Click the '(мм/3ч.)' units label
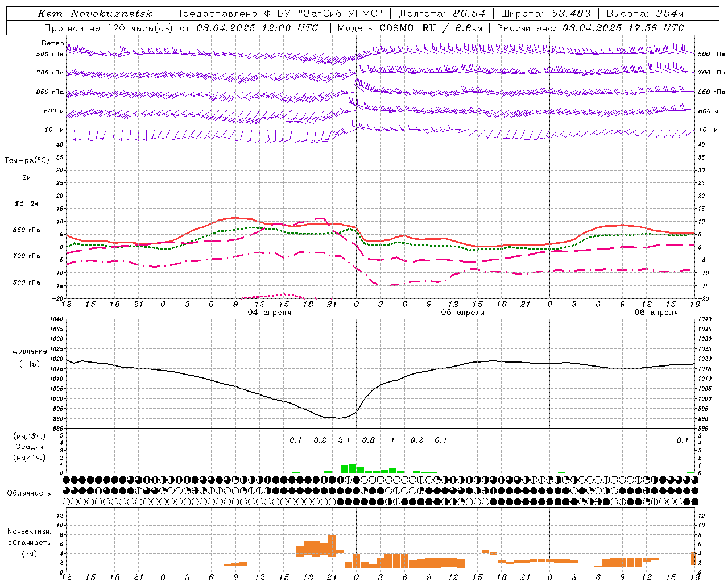The image size is (728, 582). click(30, 436)
